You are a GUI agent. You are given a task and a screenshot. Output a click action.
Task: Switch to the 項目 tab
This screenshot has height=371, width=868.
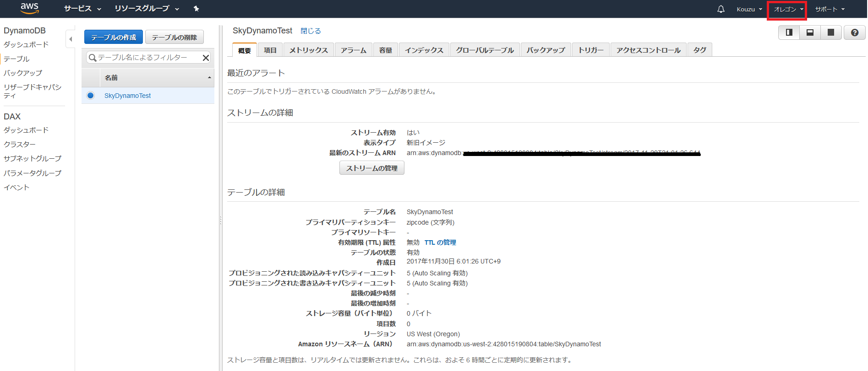(270, 50)
